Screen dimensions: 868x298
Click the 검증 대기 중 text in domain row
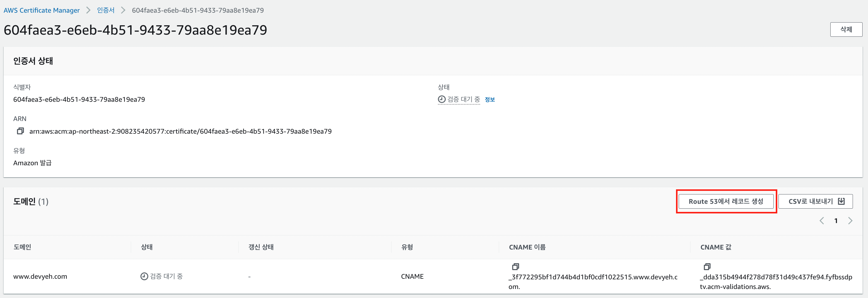tap(166, 276)
